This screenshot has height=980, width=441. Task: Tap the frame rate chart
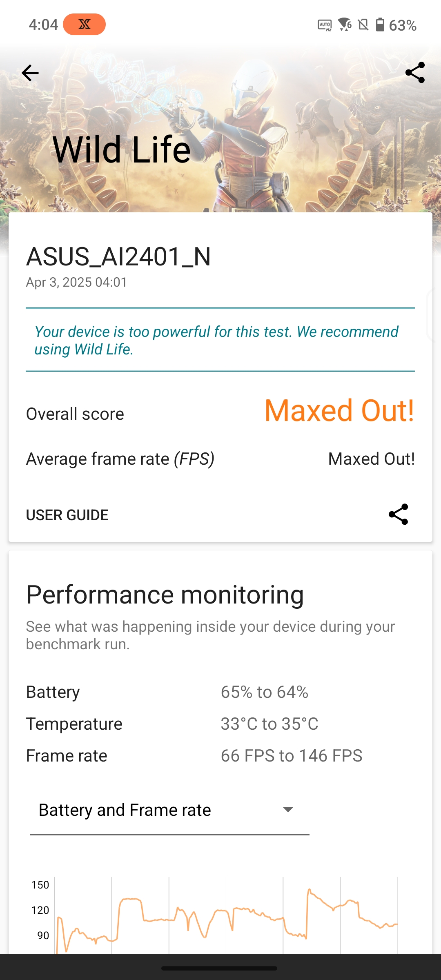[226, 915]
